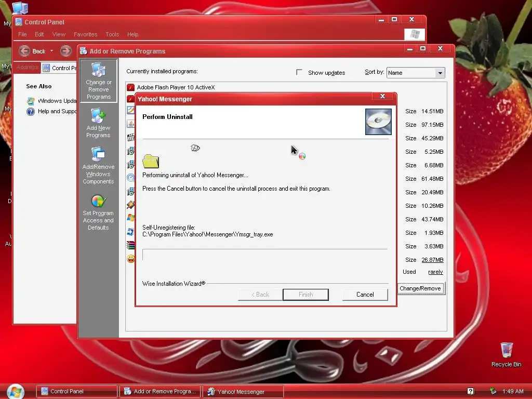Click the Change/Remove button
Image resolution: width=532 pixels, height=399 pixels.
pyautogui.click(x=420, y=288)
